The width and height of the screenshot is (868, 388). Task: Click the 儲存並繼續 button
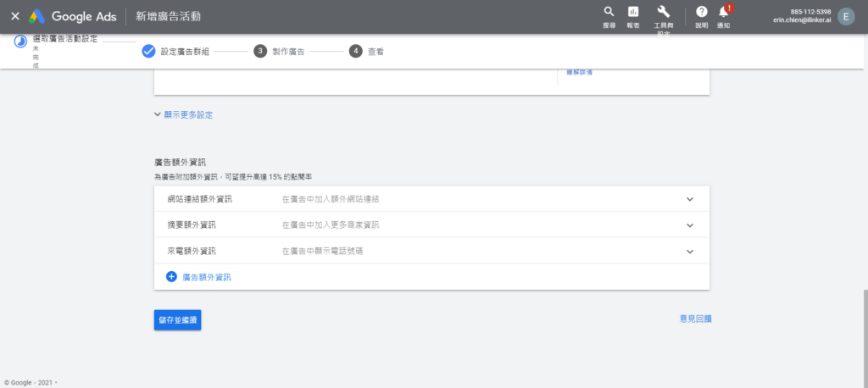(x=178, y=320)
